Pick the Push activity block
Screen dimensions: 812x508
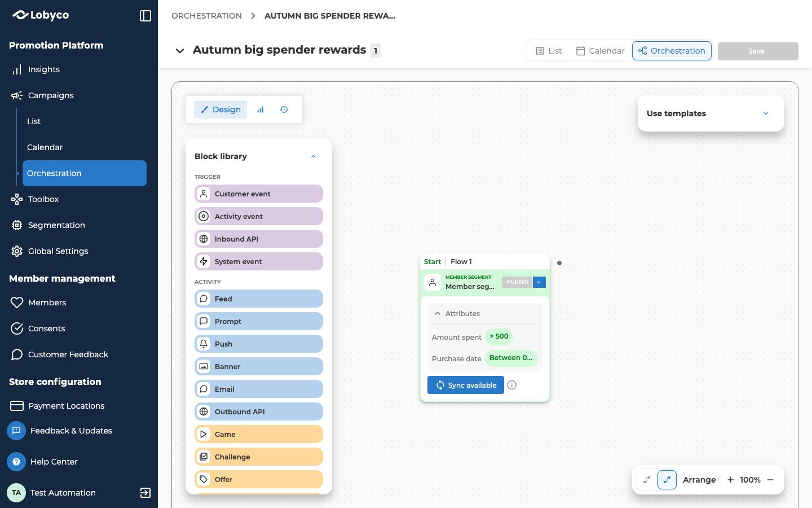click(259, 344)
